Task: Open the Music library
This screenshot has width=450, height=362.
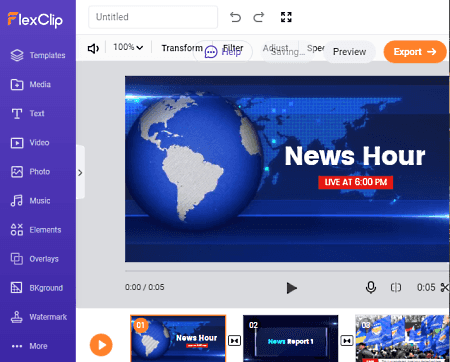Action: click(x=30, y=201)
